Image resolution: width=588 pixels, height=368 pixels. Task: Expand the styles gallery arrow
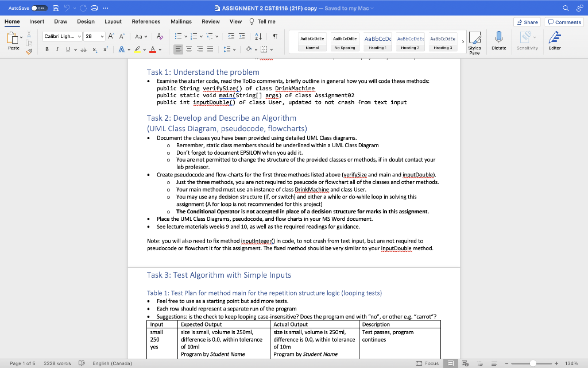pos(463,41)
